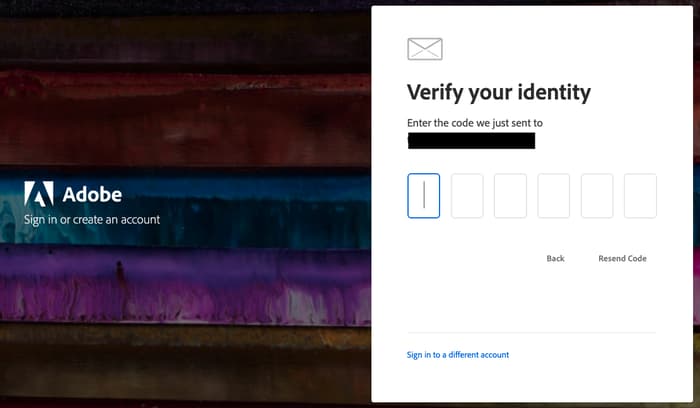The height and width of the screenshot is (408, 700).
Task: Click the red painted stripe in background
Action: (x=185, y=118)
